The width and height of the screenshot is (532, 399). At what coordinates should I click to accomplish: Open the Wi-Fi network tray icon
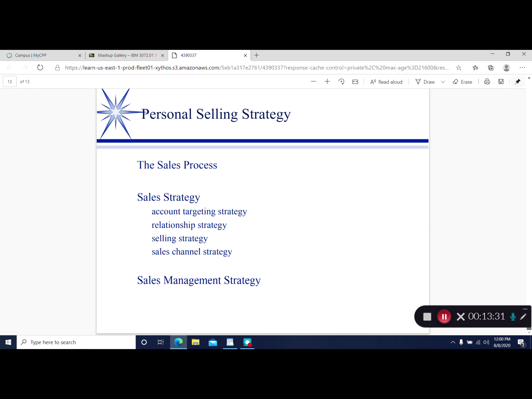pyautogui.click(x=478, y=342)
